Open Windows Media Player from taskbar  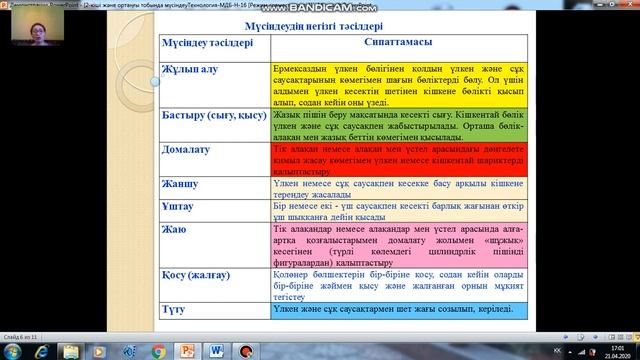[99, 351]
